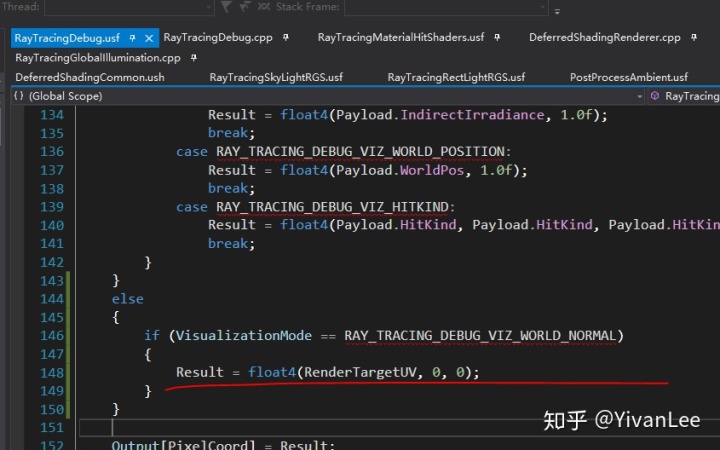Toggle pin on RayTracingDebug.usf tab

(x=132, y=38)
